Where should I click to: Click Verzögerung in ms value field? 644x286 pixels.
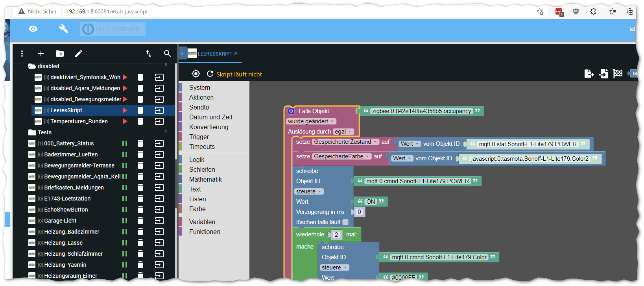(359, 212)
